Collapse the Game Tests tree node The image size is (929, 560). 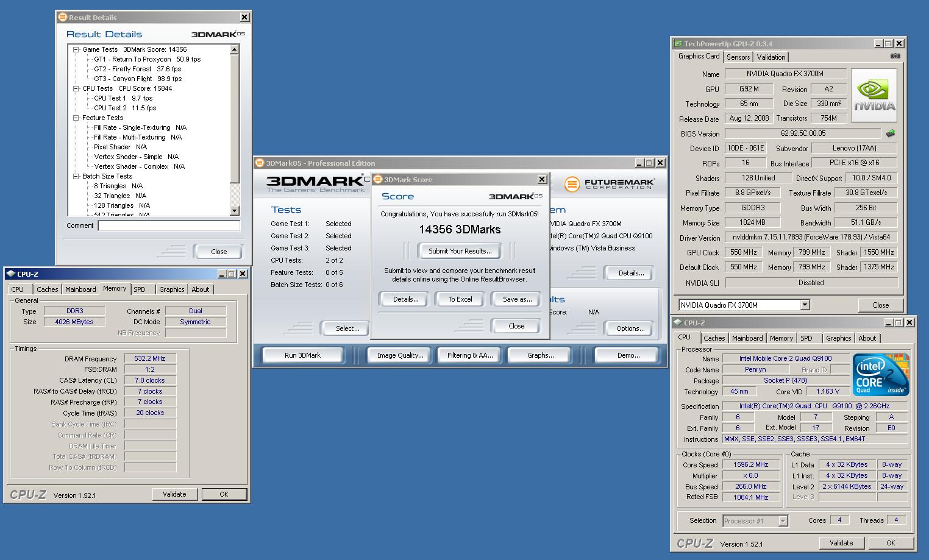point(76,49)
